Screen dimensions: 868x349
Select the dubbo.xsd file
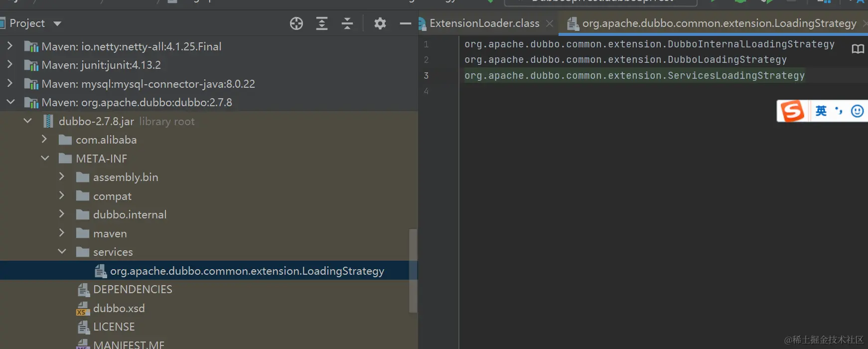tap(119, 308)
